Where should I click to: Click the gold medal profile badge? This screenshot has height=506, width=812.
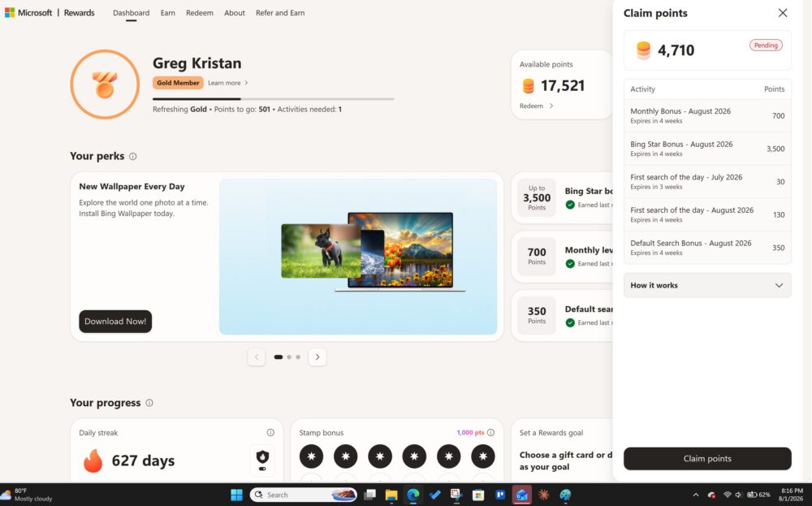tap(105, 84)
